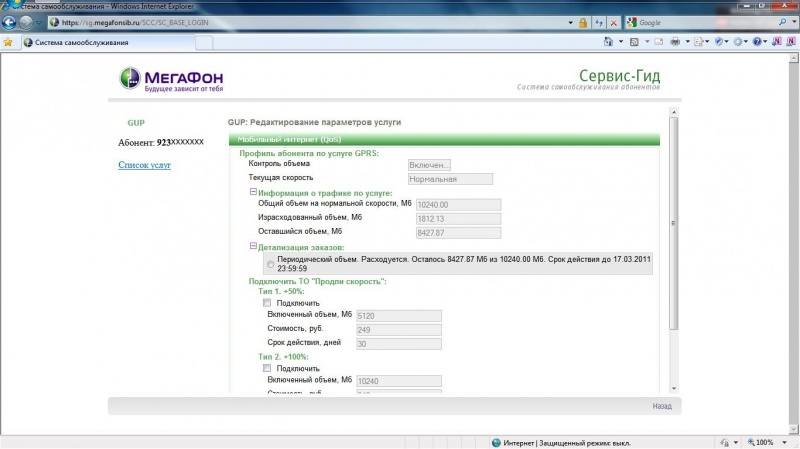Click the Home toolbar icon

pyautogui.click(x=608, y=42)
